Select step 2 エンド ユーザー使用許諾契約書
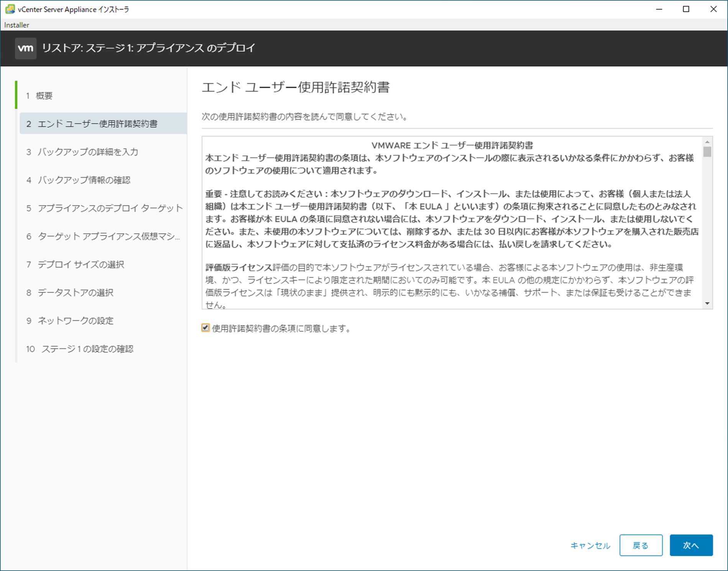 [x=103, y=123]
